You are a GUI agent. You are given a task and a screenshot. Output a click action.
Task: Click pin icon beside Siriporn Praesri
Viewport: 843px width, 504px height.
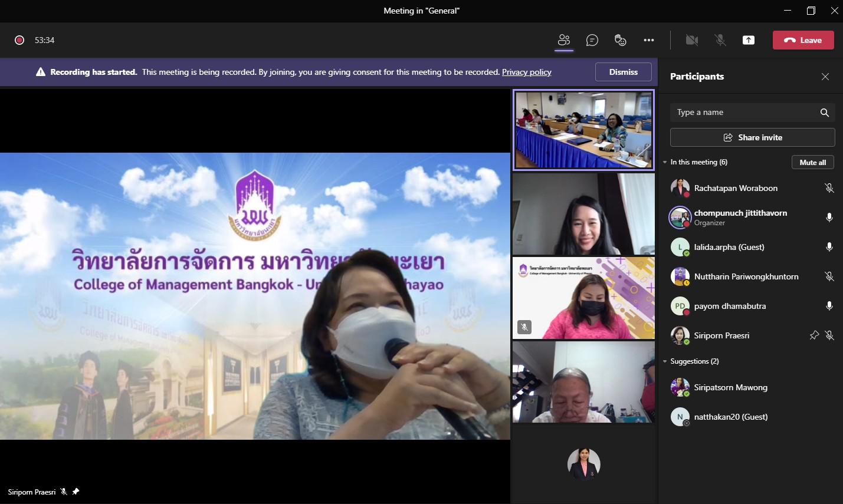click(814, 335)
